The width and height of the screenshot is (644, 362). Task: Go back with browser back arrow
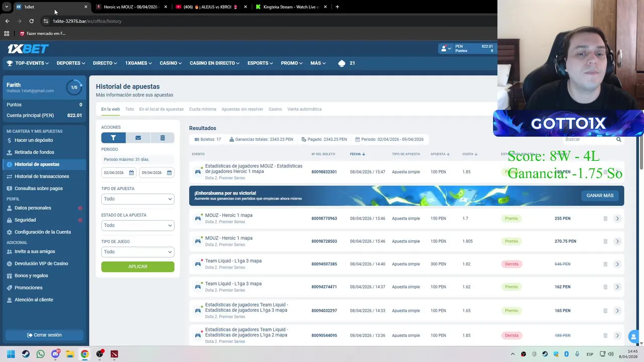(x=7, y=21)
